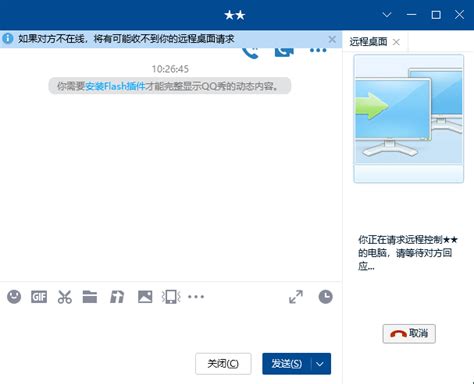The image size is (474, 384).
Task: Minimize the chat window
Action: (x=411, y=15)
